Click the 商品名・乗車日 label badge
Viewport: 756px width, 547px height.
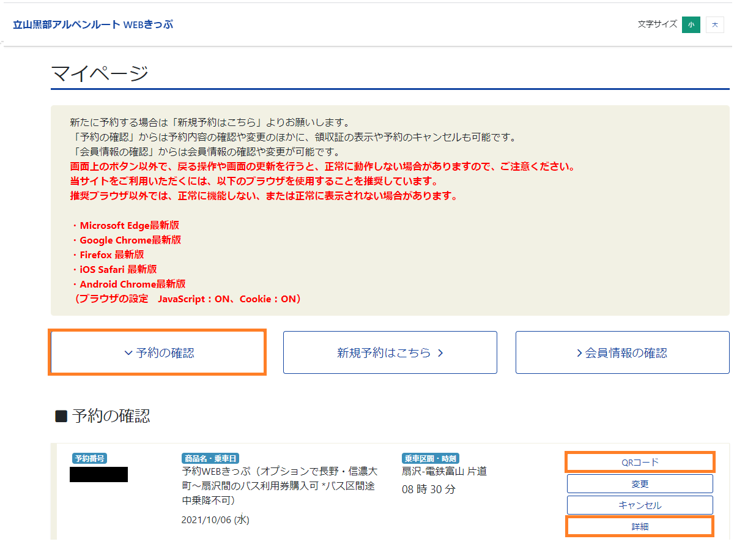coord(210,458)
